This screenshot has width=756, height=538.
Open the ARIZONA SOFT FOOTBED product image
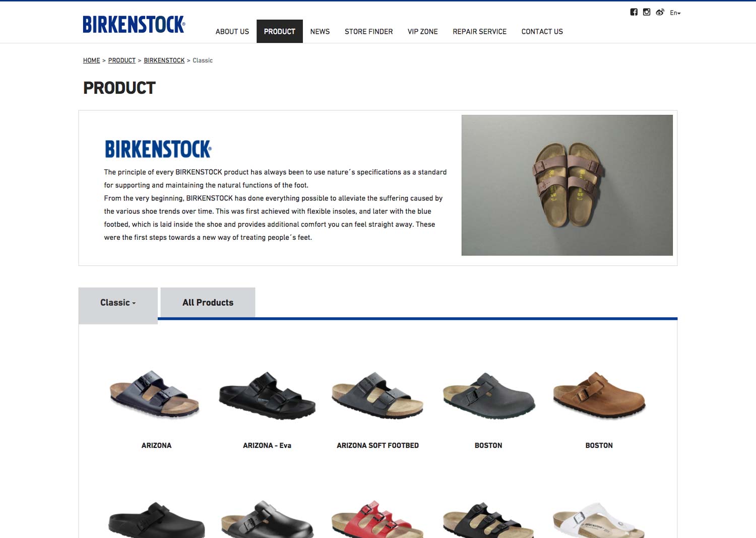pos(377,395)
